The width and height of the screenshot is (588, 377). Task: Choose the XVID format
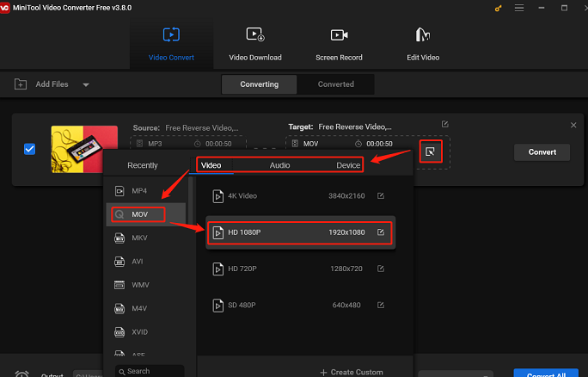(146, 332)
